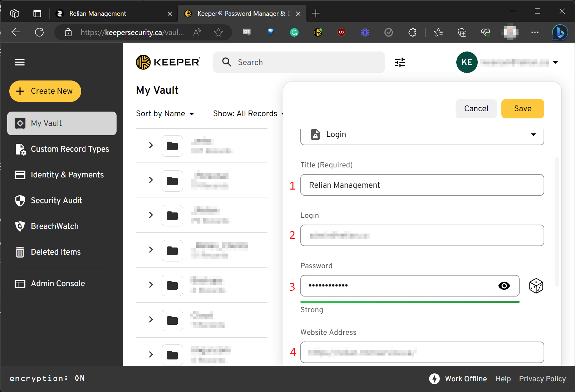This screenshot has width=575, height=392.
Task: Expand the fifth folder chevron
Action: click(x=151, y=285)
